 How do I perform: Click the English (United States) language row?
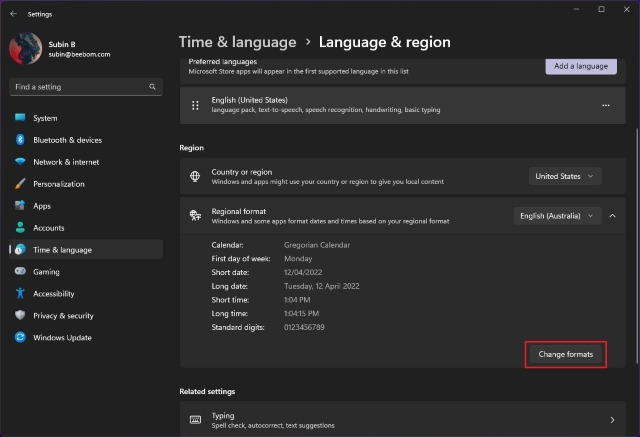(402, 105)
